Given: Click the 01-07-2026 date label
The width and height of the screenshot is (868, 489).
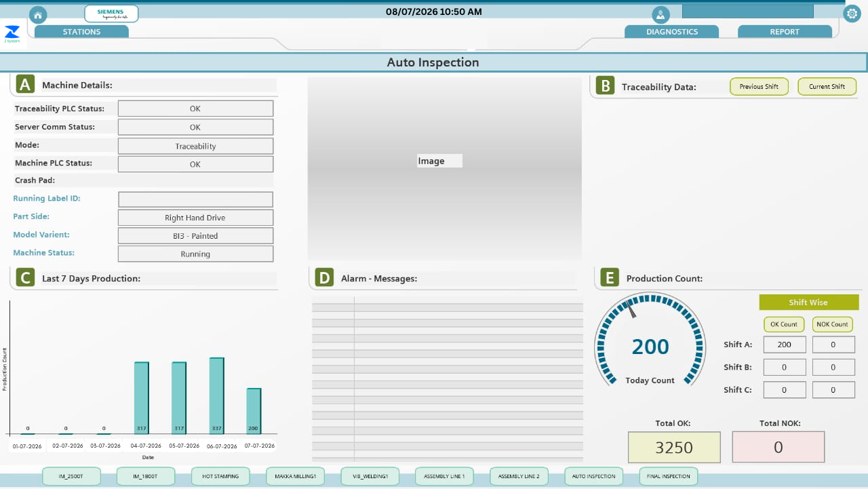Looking at the screenshot, I should [x=28, y=446].
